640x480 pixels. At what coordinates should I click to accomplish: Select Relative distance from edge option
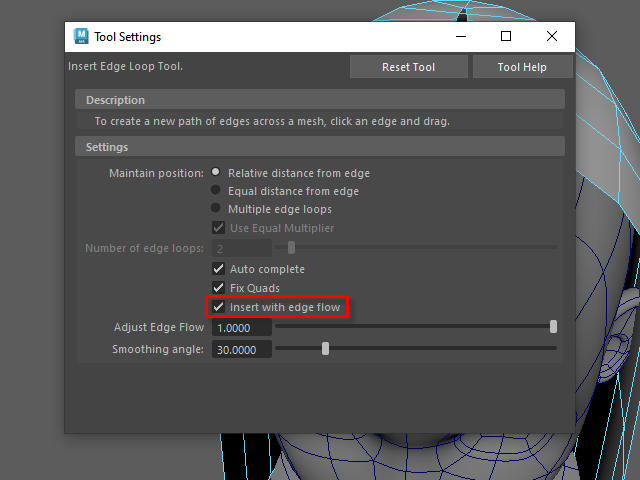click(x=215, y=173)
